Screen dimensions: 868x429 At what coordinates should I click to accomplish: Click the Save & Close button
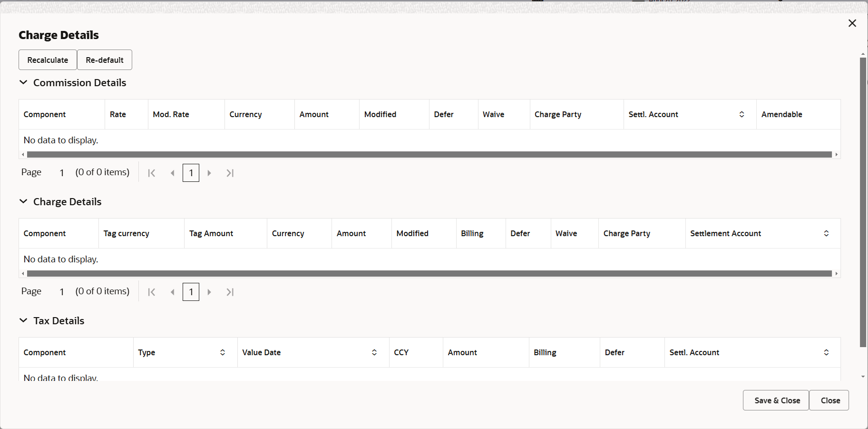coord(775,400)
